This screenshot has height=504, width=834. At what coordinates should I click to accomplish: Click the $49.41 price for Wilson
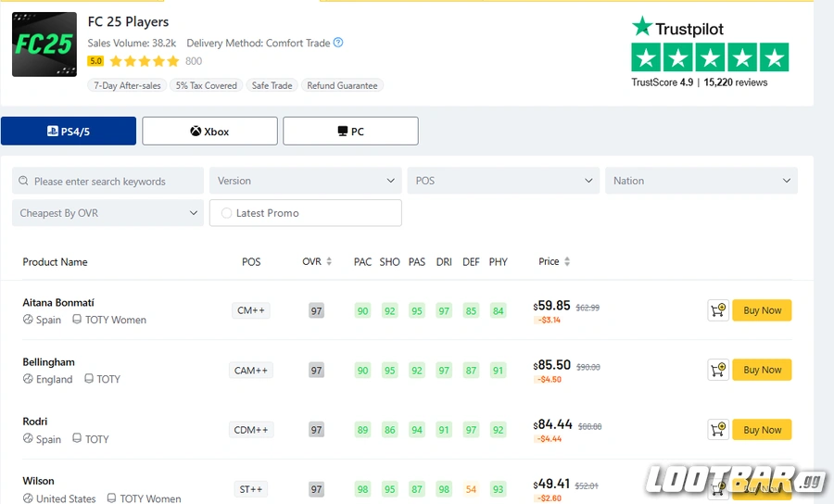(x=551, y=485)
